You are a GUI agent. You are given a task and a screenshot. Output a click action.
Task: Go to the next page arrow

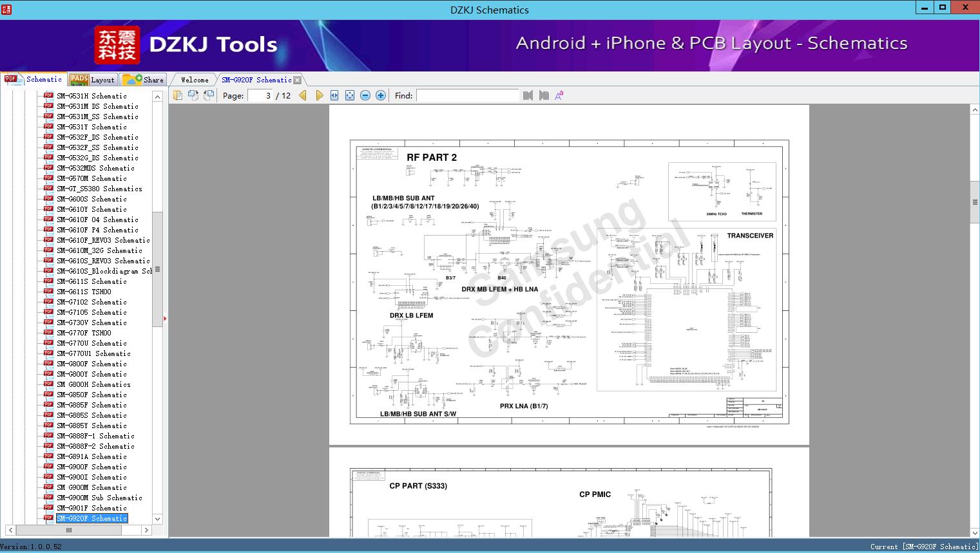319,95
